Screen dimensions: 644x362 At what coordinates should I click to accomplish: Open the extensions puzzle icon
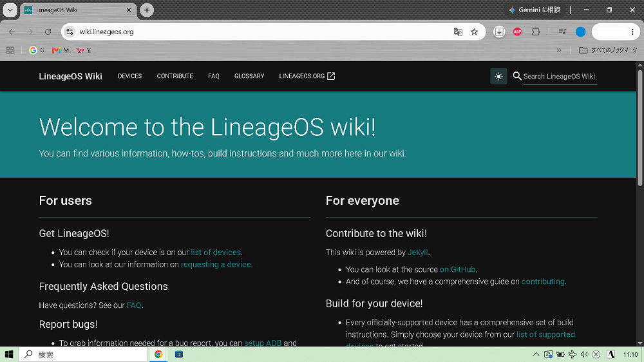[x=536, y=32]
